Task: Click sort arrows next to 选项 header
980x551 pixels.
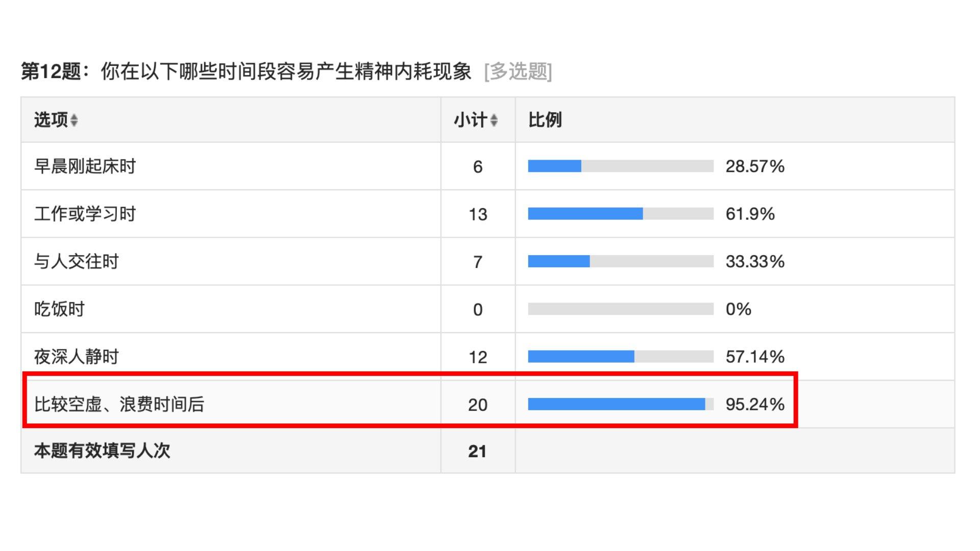Action: tap(74, 120)
